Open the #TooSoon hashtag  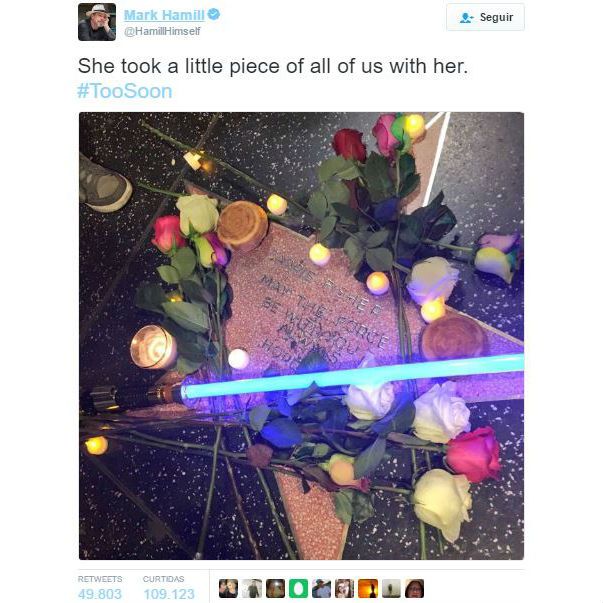coord(125,91)
